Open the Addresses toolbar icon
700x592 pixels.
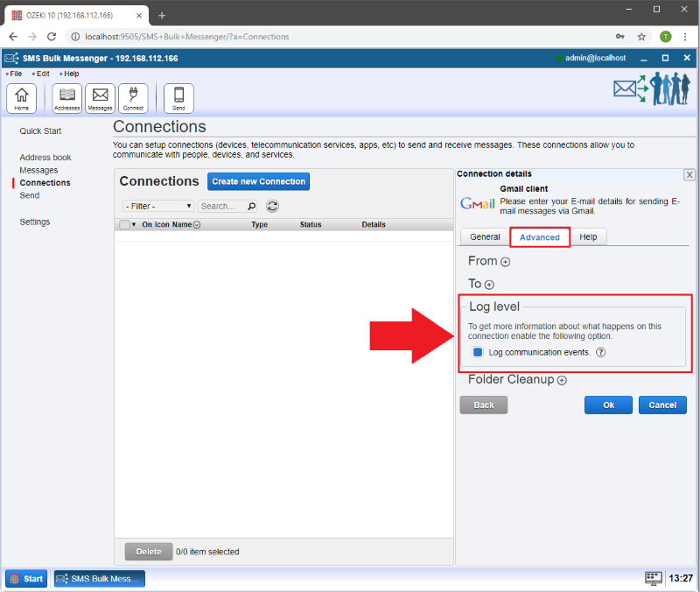point(67,98)
